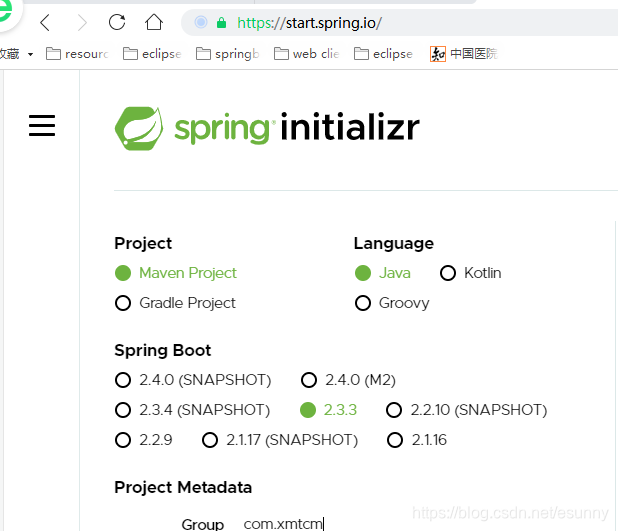Go to browser home page icon
The height and width of the screenshot is (531, 618).
pos(154,22)
